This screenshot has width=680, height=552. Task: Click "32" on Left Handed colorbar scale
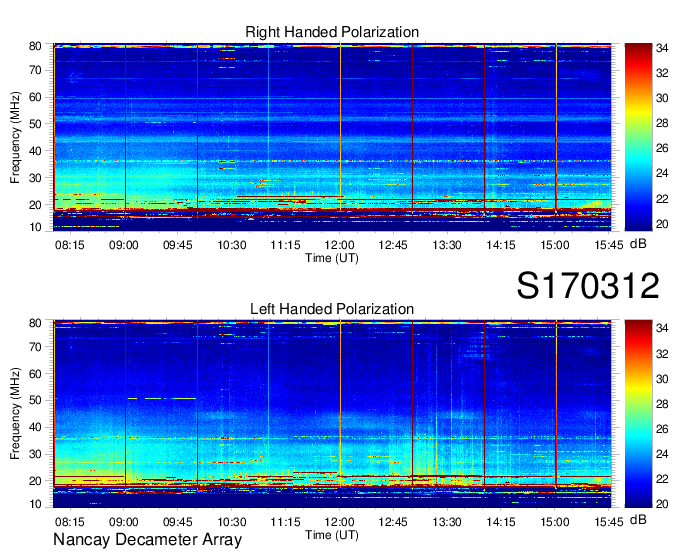click(x=662, y=354)
